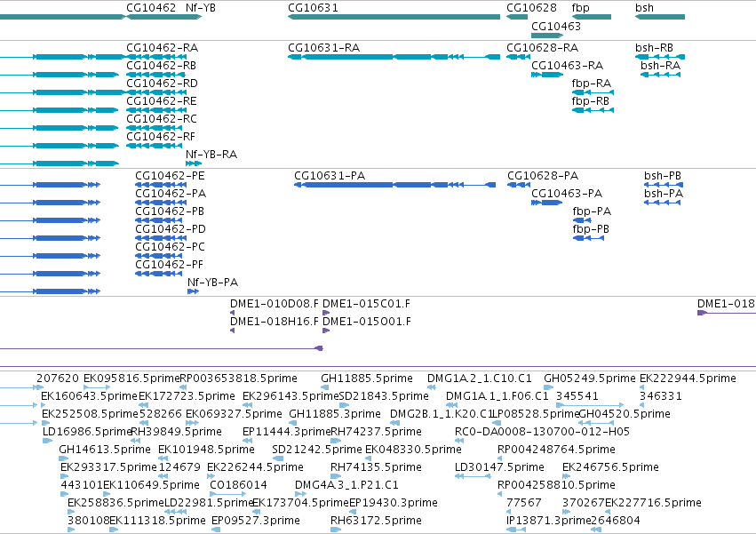Click the CG10631-PA protein label
This screenshot has height=534, width=756.
tap(330, 176)
